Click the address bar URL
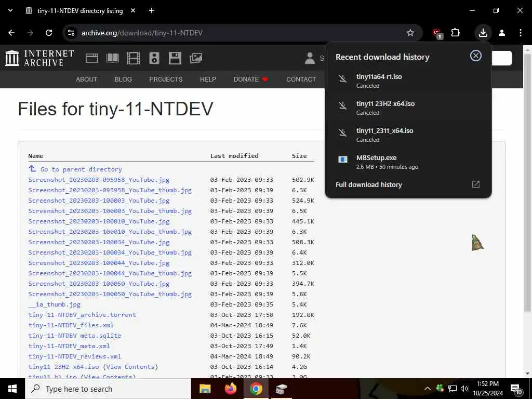532x399 pixels. (x=142, y=33)
